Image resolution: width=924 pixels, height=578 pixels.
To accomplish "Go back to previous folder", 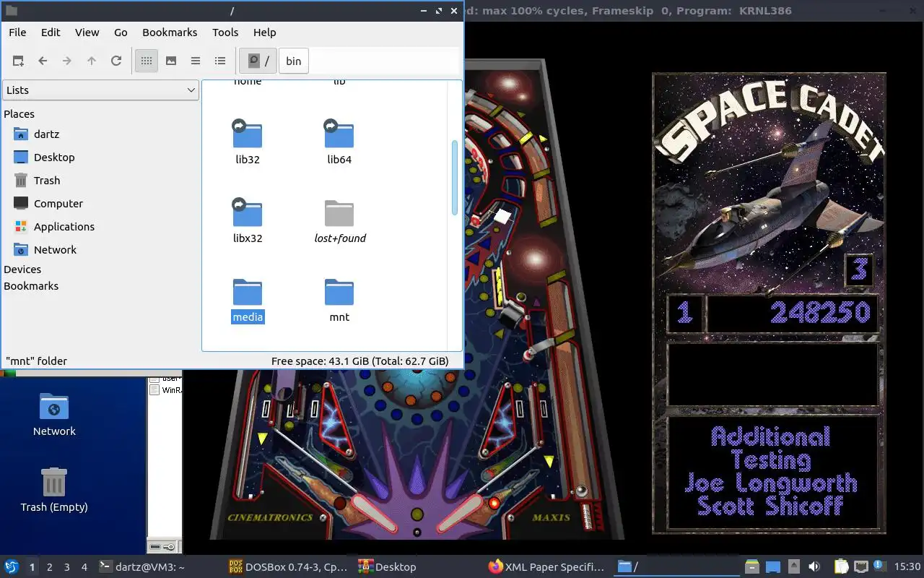I will pos(43,61).
